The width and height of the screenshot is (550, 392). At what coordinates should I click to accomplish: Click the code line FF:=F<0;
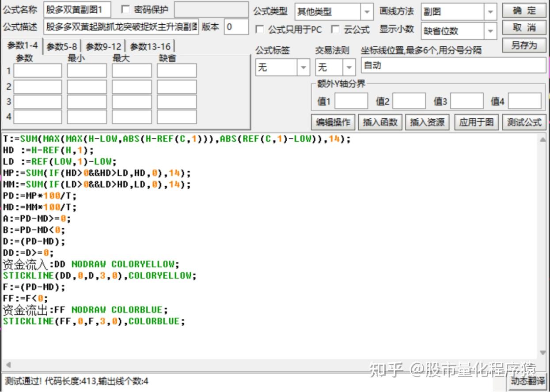26,298
